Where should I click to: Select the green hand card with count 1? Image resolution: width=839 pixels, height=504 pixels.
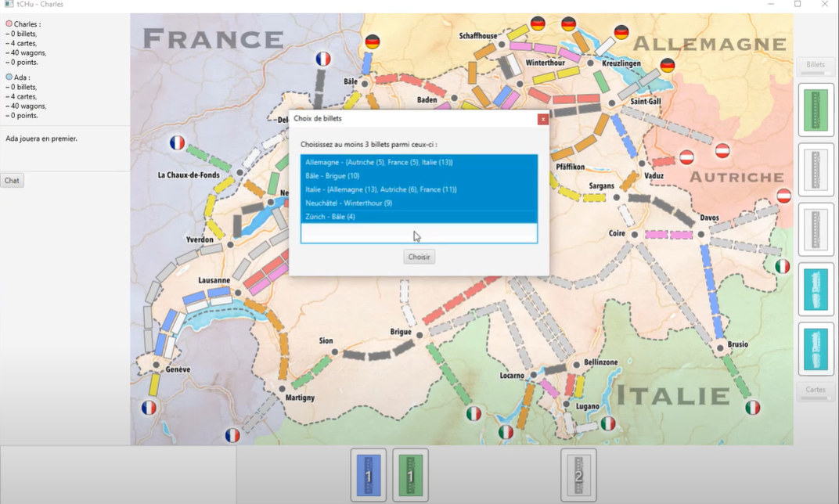[x=410, y=475]
